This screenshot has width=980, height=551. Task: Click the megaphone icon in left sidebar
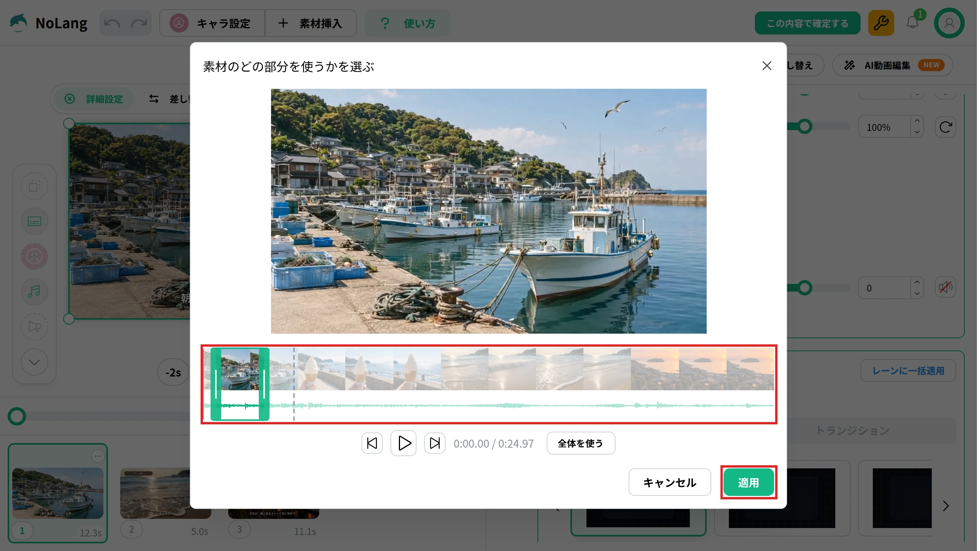tap(34, 327)
